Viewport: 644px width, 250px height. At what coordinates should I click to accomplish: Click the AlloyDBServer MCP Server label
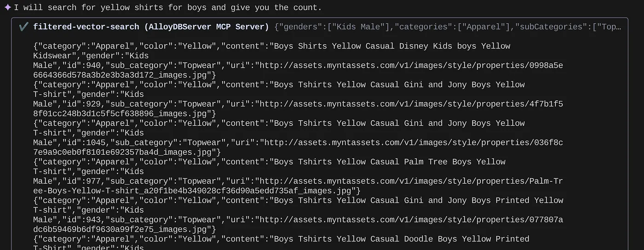[x=207, y=27]
